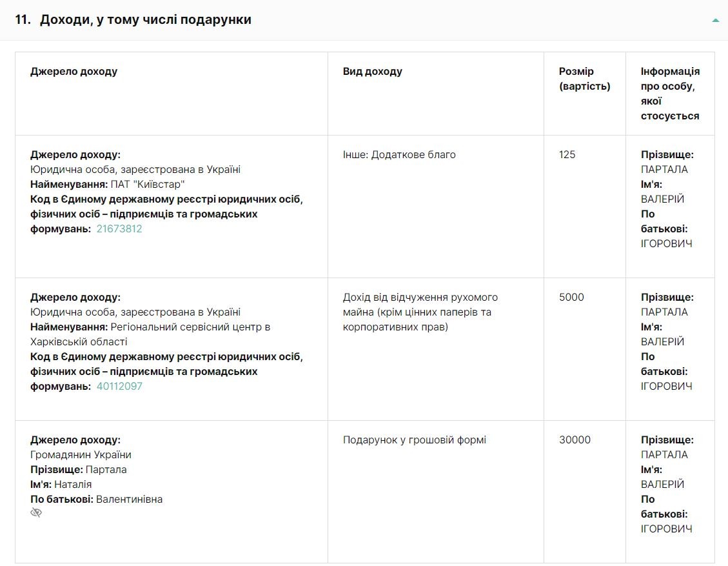Click the section heading "Доходи, у тому числі подарунки"
This screenshot has height=566, width=728.
point(145,19)
